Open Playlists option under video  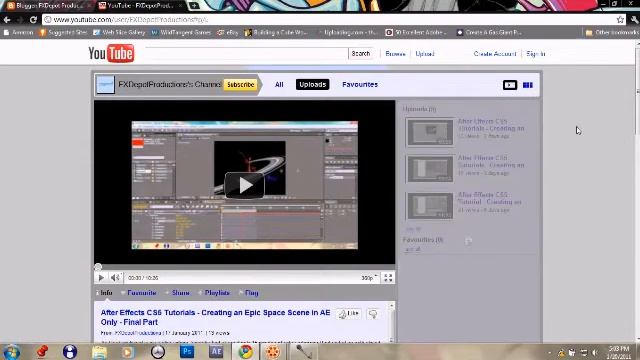click(217, 293)
